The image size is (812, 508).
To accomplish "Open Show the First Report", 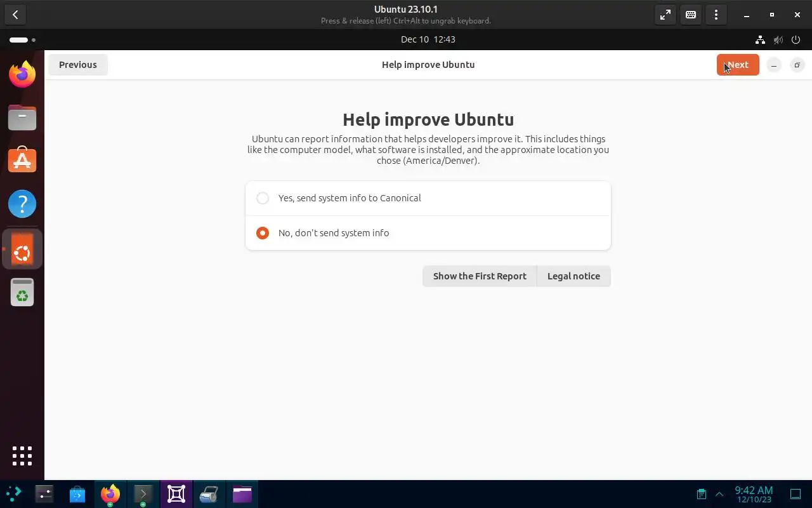I will [x=480, y=276].
